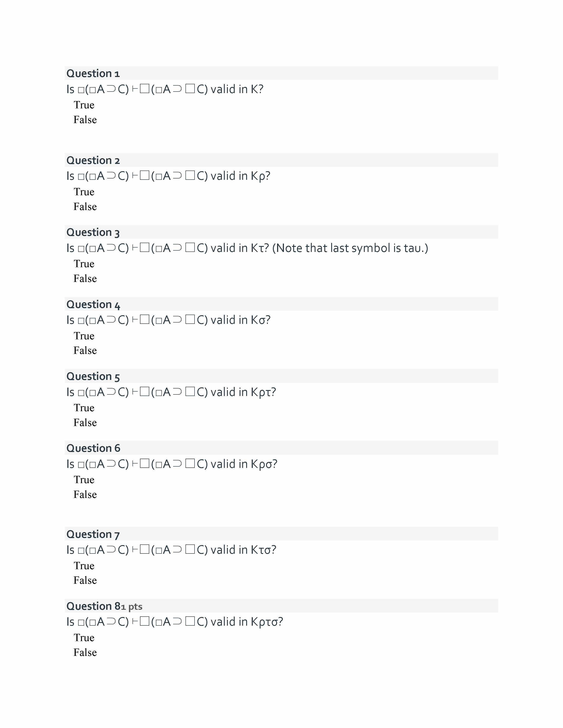This screenshot has width=563, height=728.
Task: Pick True for Question 8 on Kρτσ
Action: tap(84, 638)
